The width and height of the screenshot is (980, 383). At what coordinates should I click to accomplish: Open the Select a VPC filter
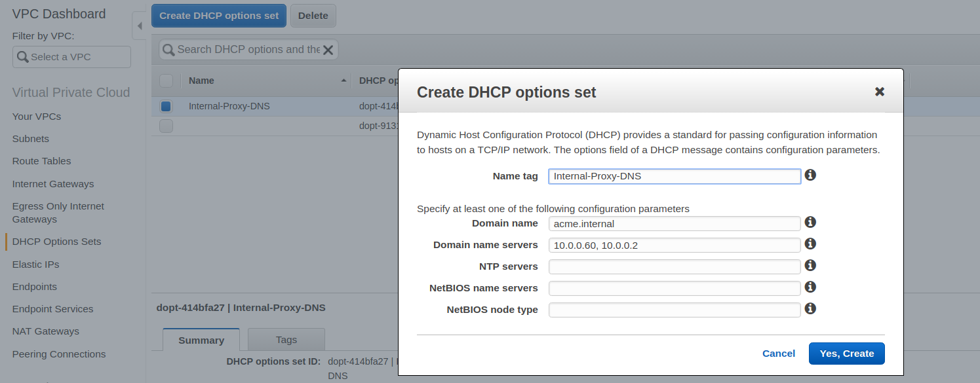point(71,57)
